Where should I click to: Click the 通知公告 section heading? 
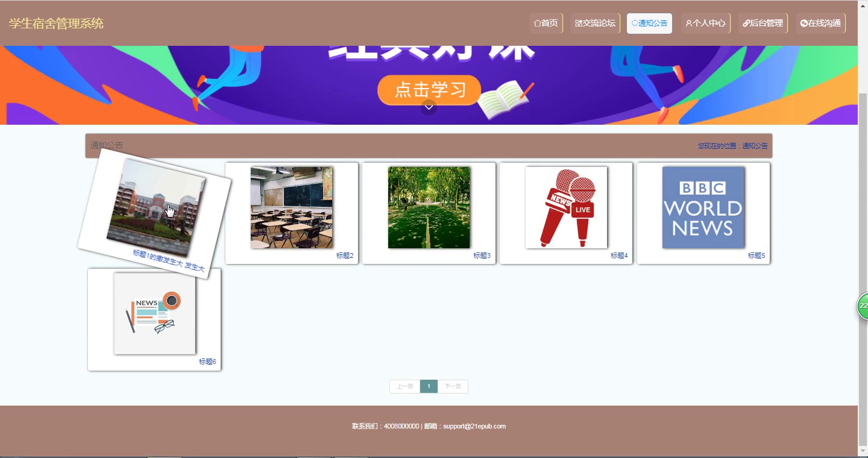pyautogui.click(x=107, y=145)
